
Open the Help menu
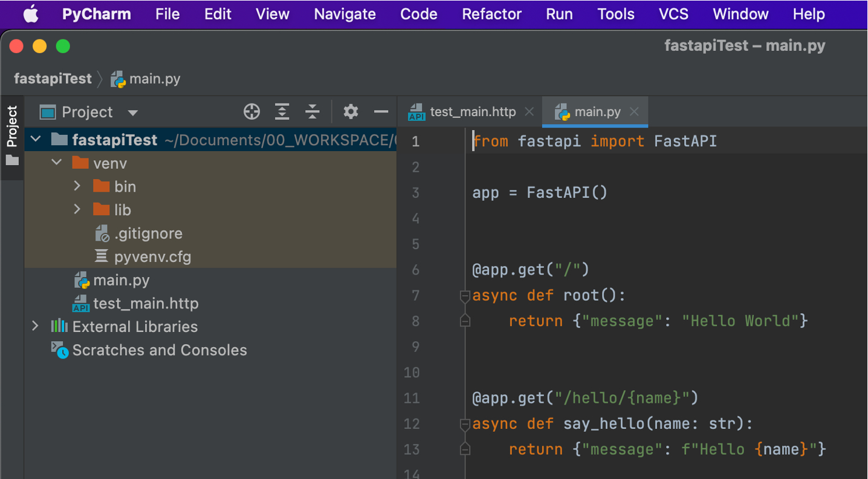pos(809,14)
